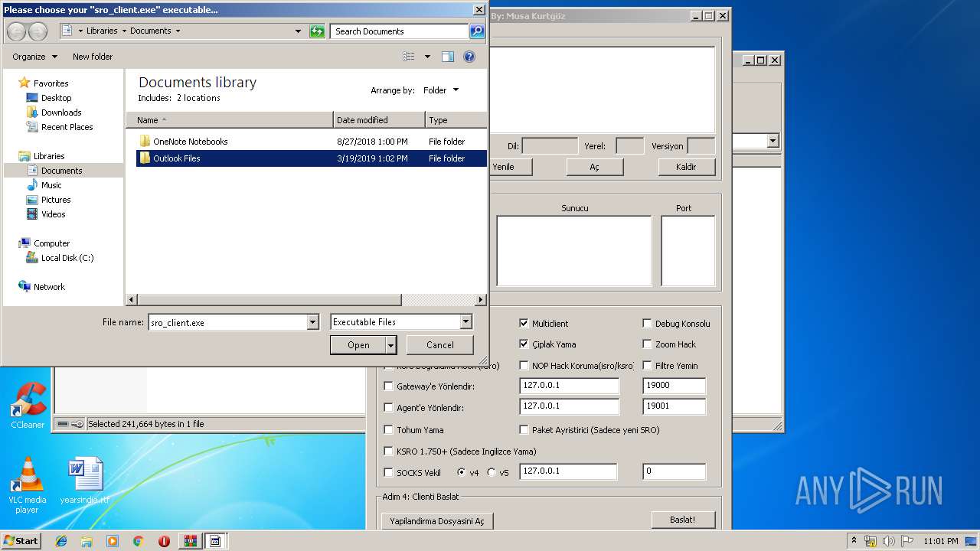Open the file dialog help icon
Viewport: 980px width, 551px height.
[469, 57]
